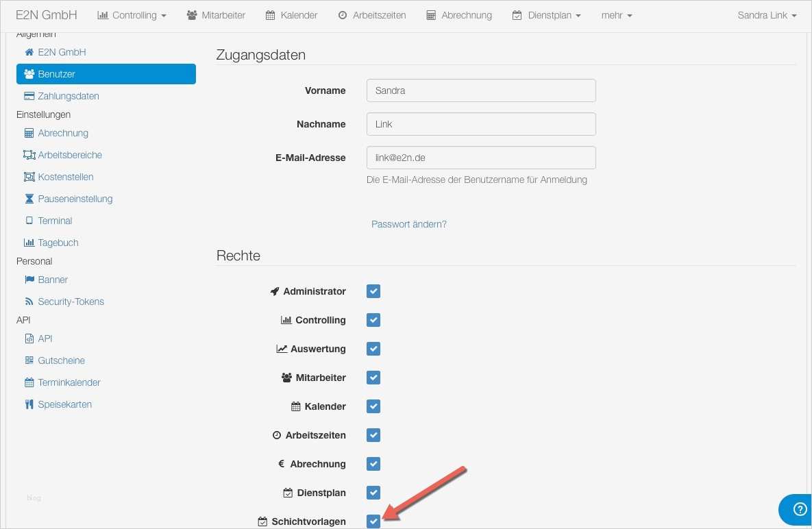Open the Terminal settings page
The image size is (812, 529).
(x=54, y=220)
